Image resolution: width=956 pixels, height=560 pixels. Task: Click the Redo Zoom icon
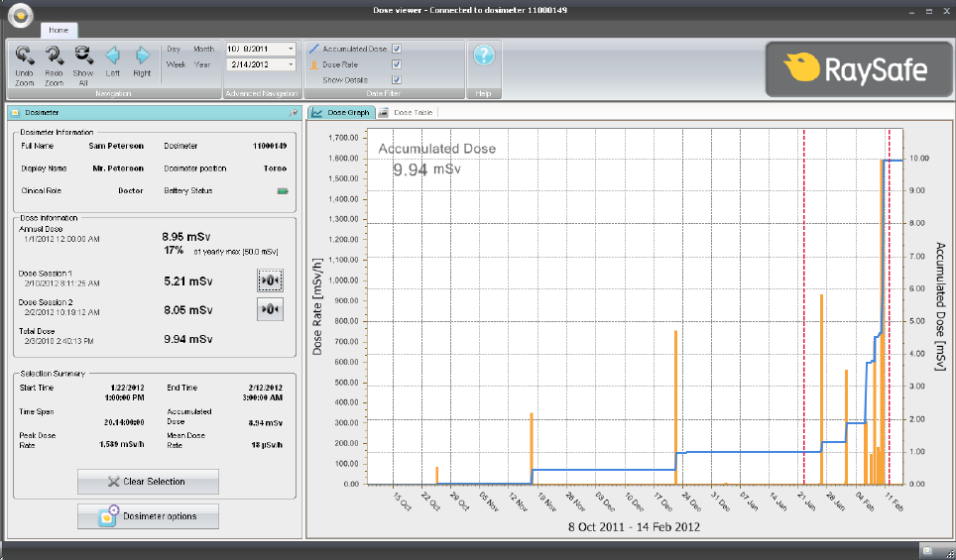pos(54,56)
